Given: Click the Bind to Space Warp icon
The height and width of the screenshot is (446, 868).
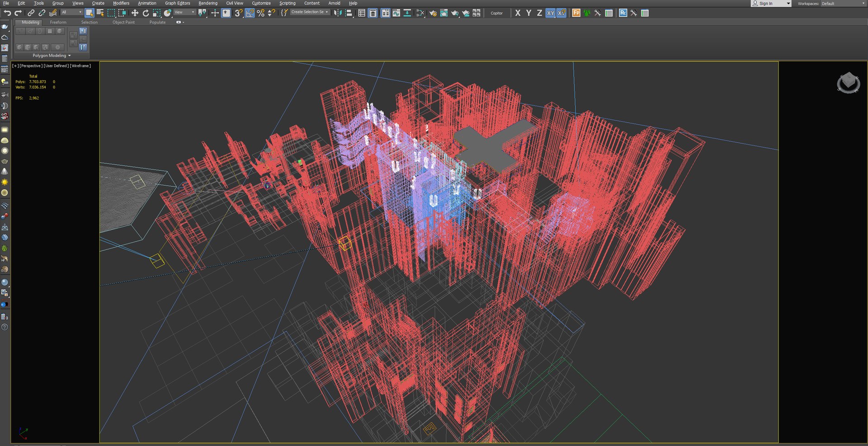Looking at the screenshot, I should (53, 13).
